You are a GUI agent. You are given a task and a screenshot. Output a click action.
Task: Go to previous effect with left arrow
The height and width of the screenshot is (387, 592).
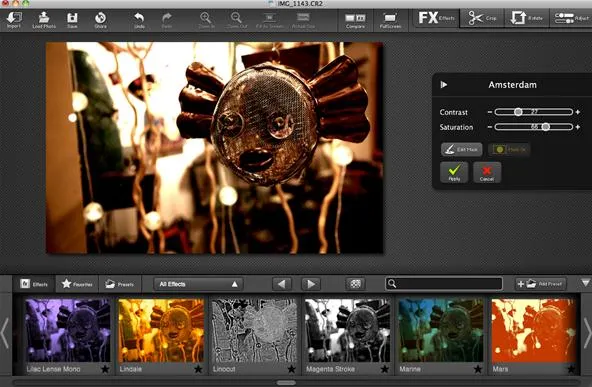(x=282, y=284)
